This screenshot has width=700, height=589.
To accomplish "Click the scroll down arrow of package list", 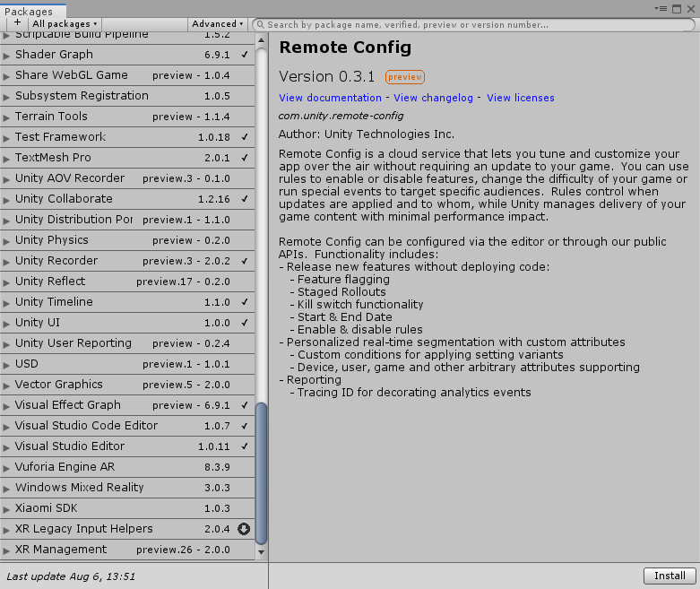I will [x=261, y=552].
